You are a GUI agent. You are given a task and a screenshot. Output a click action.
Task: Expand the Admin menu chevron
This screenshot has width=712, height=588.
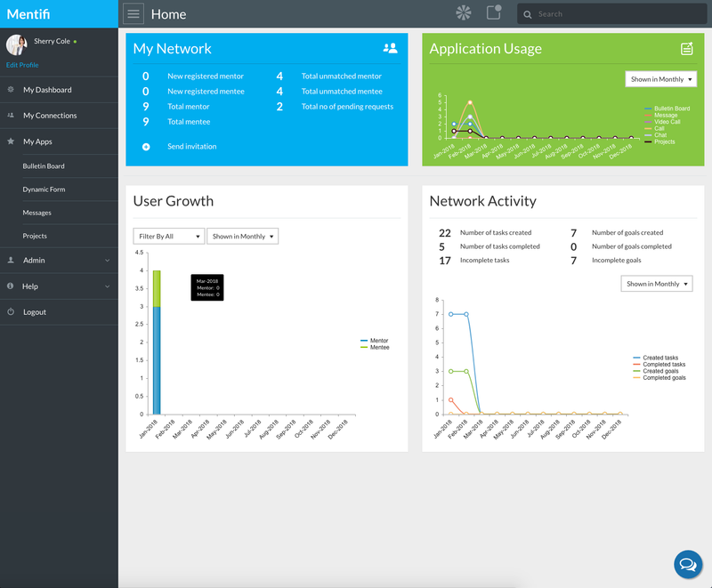108,261
